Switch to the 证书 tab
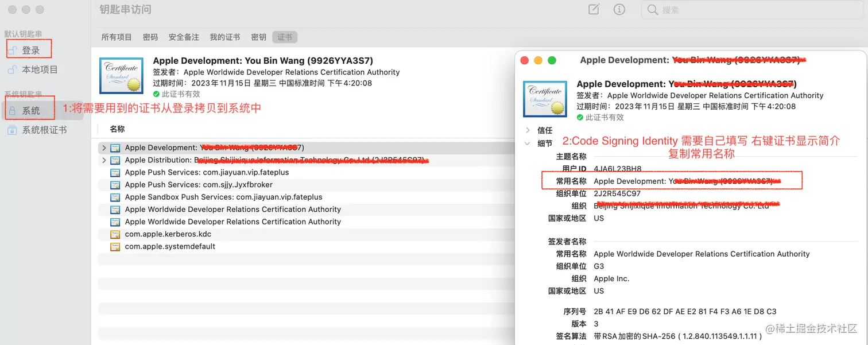This screenshot has height=345, width=868. click(x=285, y=37)
